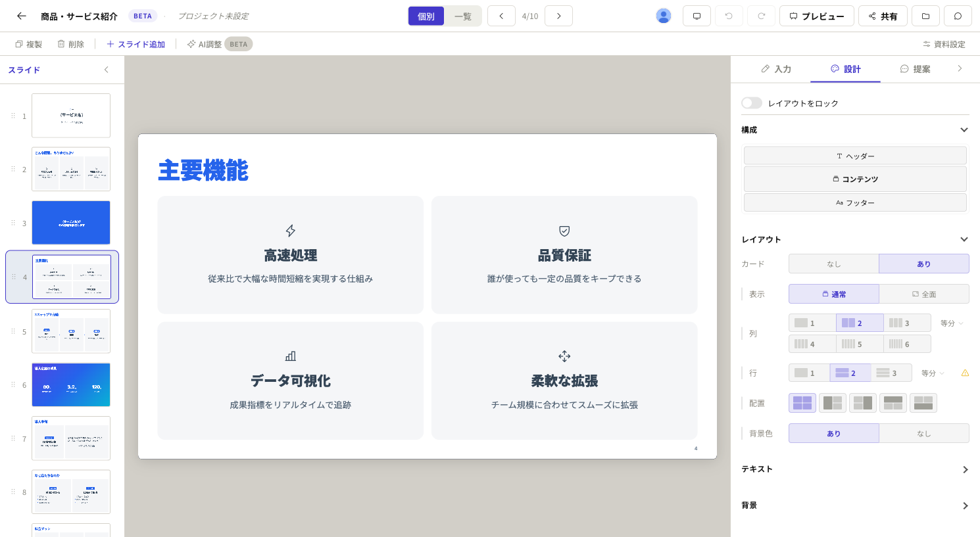Collapse the 構成 section
Viewport: 980px width, 537px height.
[x=964, y=130]
